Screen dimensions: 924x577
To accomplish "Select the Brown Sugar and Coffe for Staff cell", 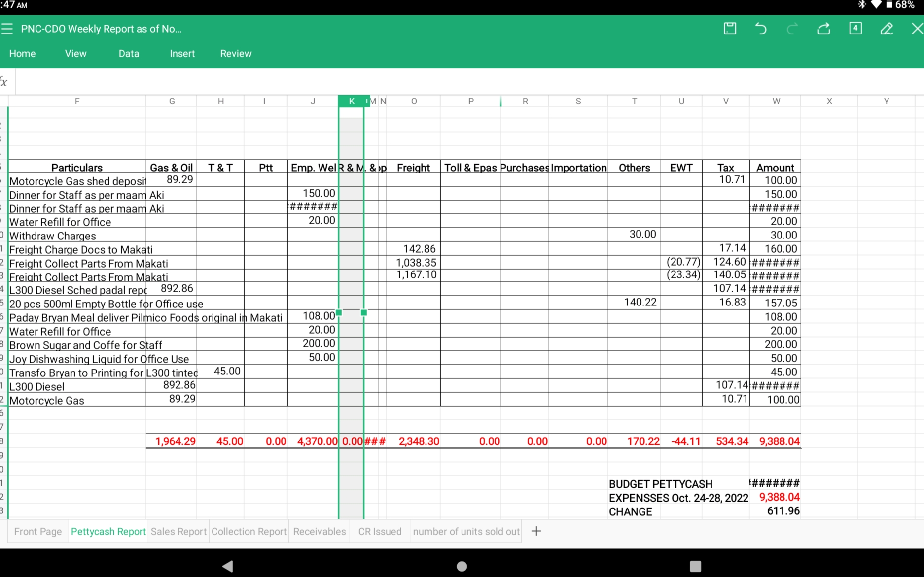I will coord(77,345).
